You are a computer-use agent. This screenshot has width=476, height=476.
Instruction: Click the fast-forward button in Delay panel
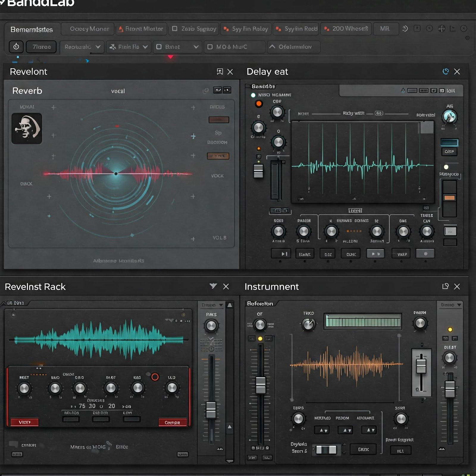point(375,254)
